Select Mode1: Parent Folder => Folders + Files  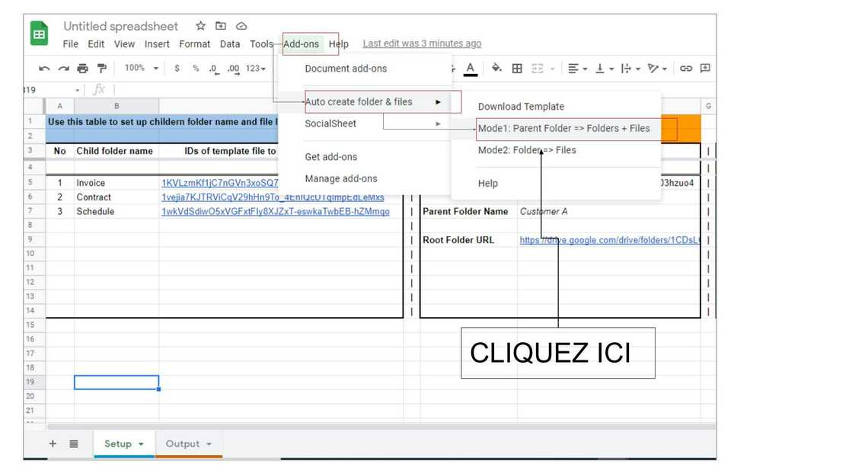click(x=563, y=128)
